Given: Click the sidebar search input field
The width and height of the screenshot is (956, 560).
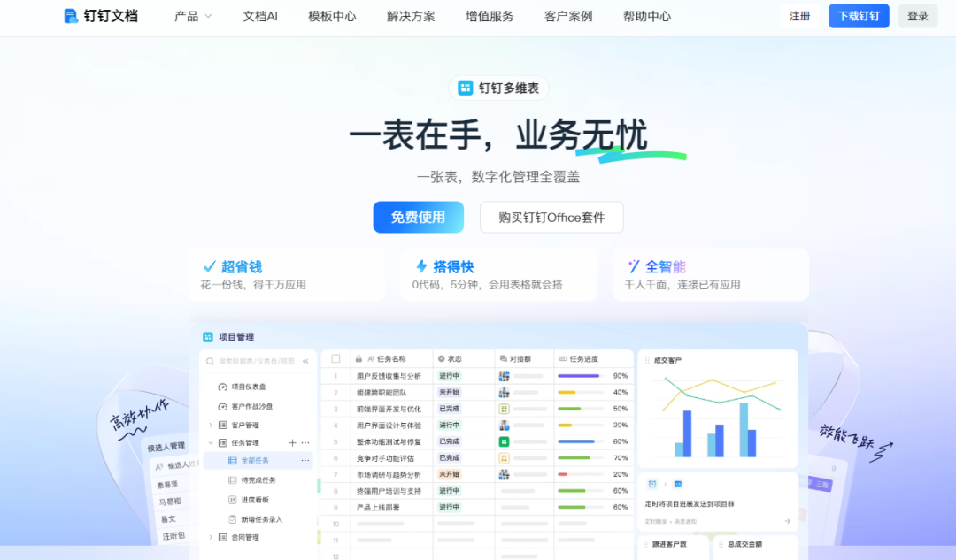Looking at the screenshot, I should click(x=257, y=361).
